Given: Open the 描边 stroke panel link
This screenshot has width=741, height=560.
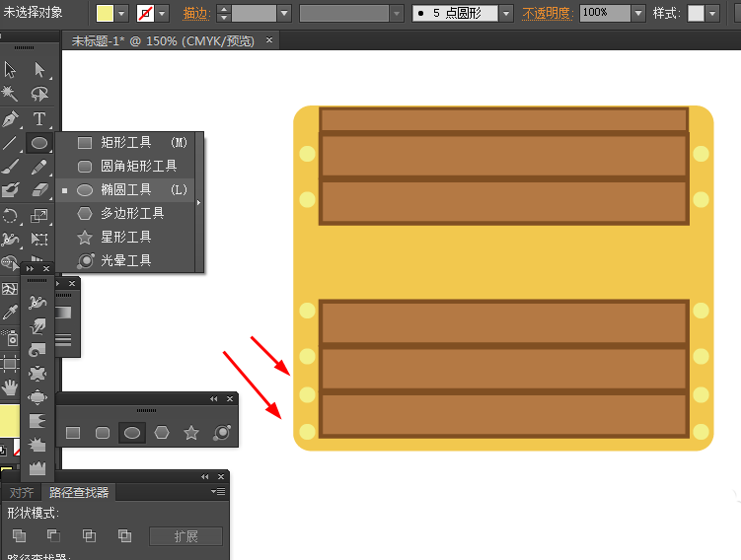Looking at the screenshot, I should [x=196, y=13].
